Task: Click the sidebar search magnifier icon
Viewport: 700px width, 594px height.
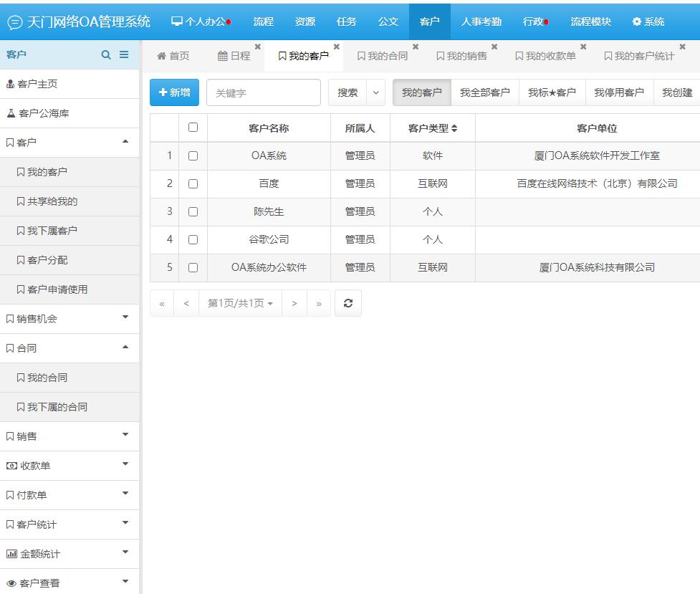Action: tap(106, 54)
